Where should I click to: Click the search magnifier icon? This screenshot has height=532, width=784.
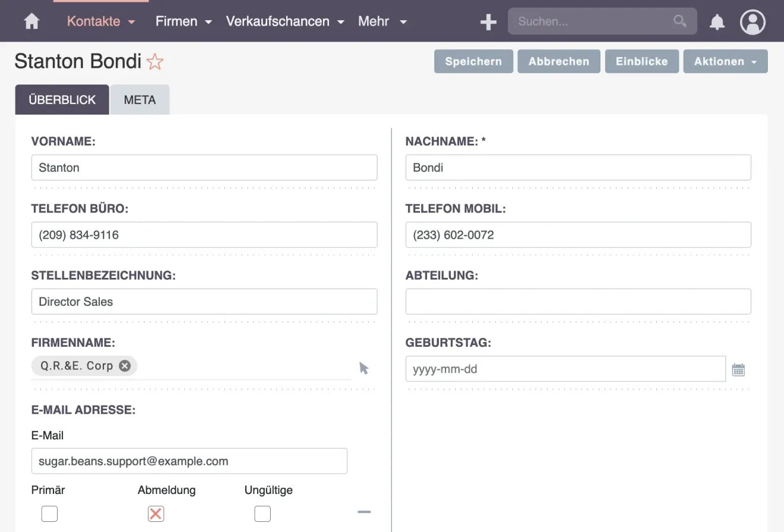[680, 21]
